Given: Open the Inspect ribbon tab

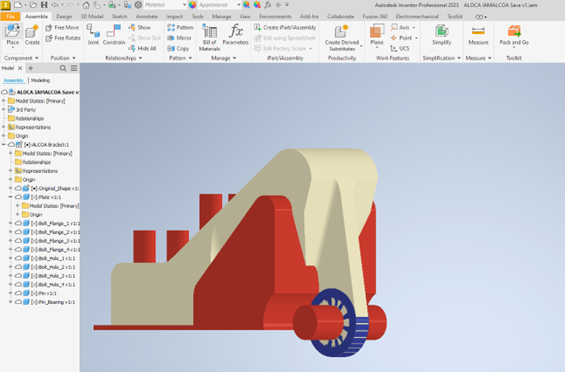Looking at the screenshot, I should 174,17.
